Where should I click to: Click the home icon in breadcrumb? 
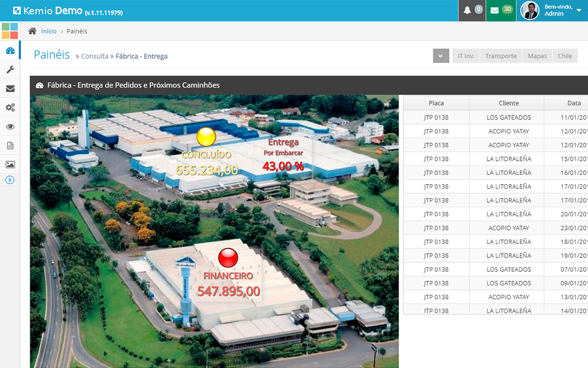(x=33, y=31)
